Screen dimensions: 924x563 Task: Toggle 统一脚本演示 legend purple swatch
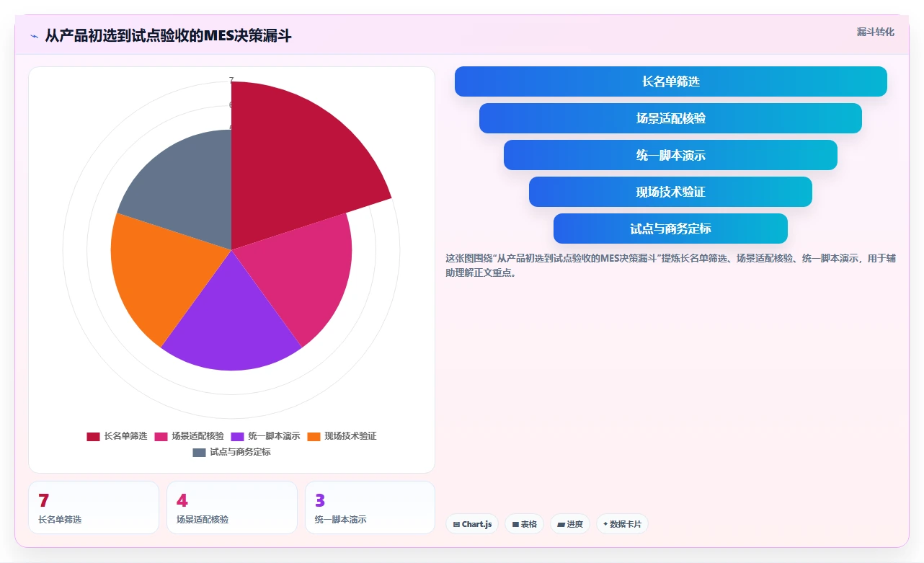(x=237, y=436)
